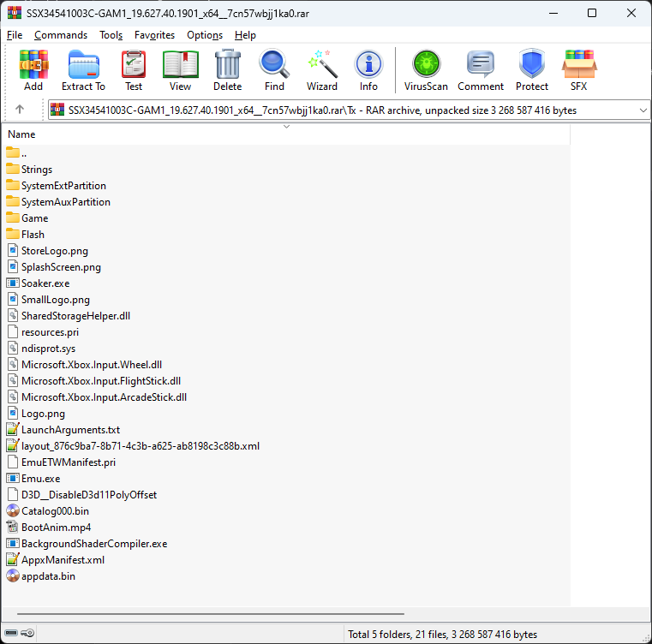Select the Strings folder
The width and height of the screenshot is (652, 644).
coord(29,170)
